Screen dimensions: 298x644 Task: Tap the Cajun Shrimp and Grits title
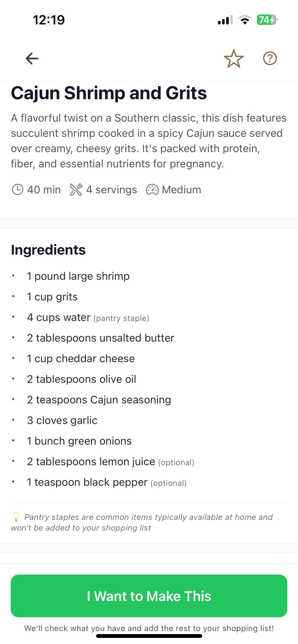coord(109,93)
